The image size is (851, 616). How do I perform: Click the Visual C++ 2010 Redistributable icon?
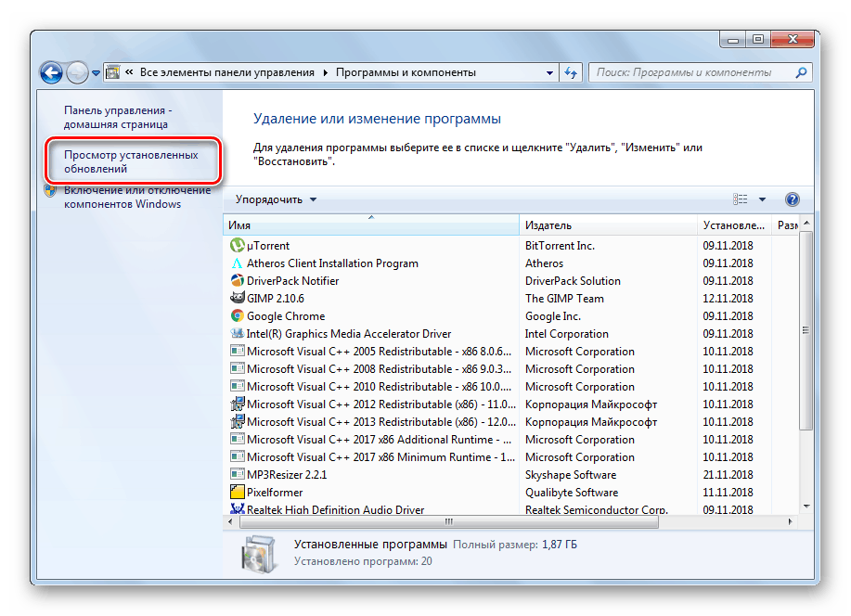pos(238,387)
